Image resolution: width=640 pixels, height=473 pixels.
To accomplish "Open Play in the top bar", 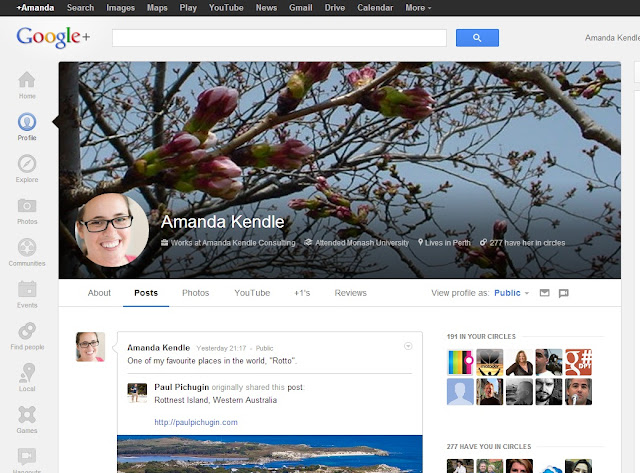I will pyautogui.click(x=188, y=8).
